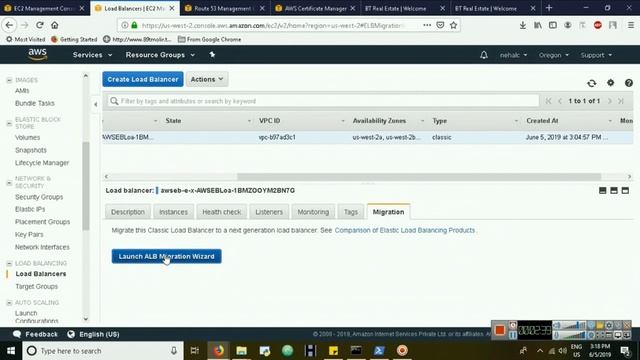Collapse the Auto Scaling sidebar section
This screenshot has width=640, height=360.
[x=9, y=302]
